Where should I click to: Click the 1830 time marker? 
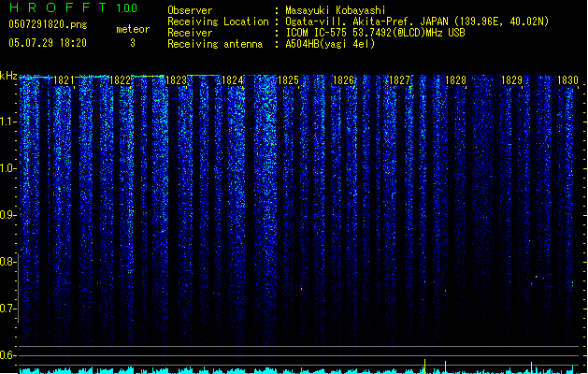(567, 80)
